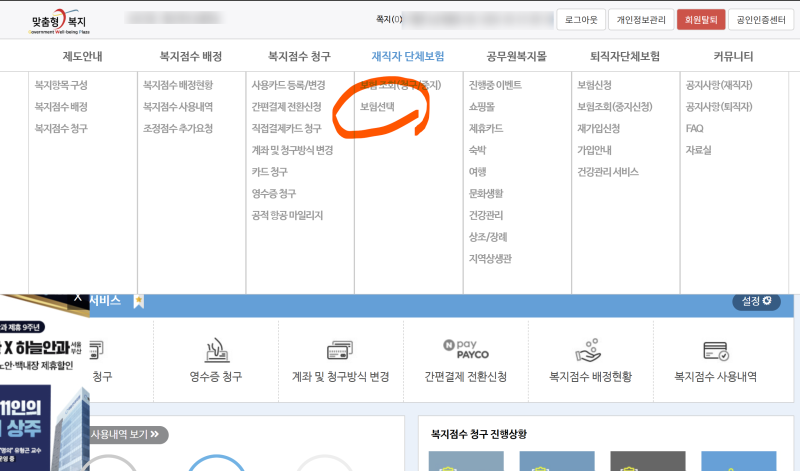The width and height of the screenshot is (800, 471).
Task: Select 진행중 이벤트
Action: [495, 85]
